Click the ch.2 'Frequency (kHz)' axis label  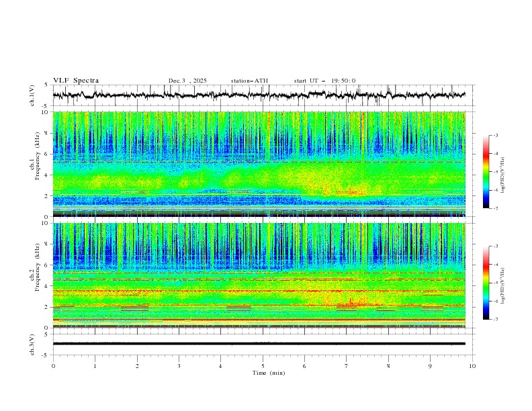point(38,267)
